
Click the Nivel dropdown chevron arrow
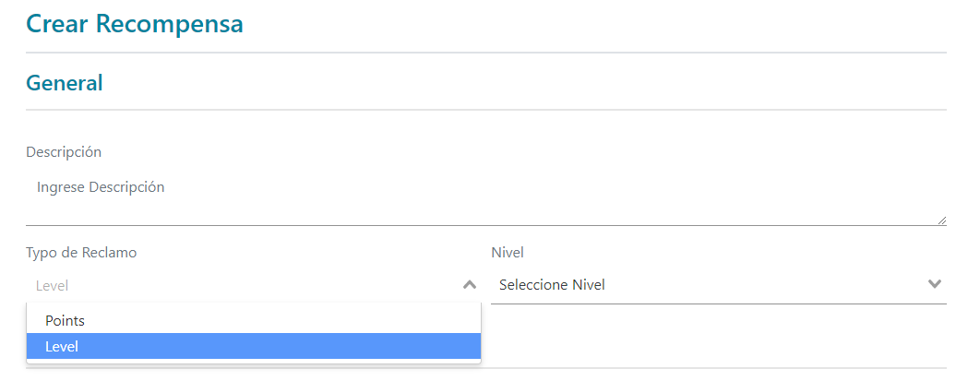click(935, 284)
